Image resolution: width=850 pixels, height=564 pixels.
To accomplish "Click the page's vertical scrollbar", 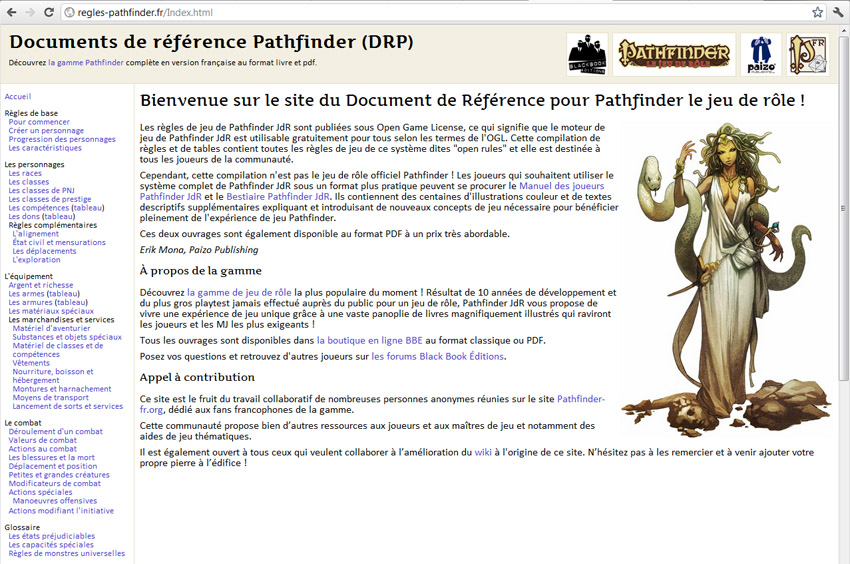I will click(x=843, y=210).
